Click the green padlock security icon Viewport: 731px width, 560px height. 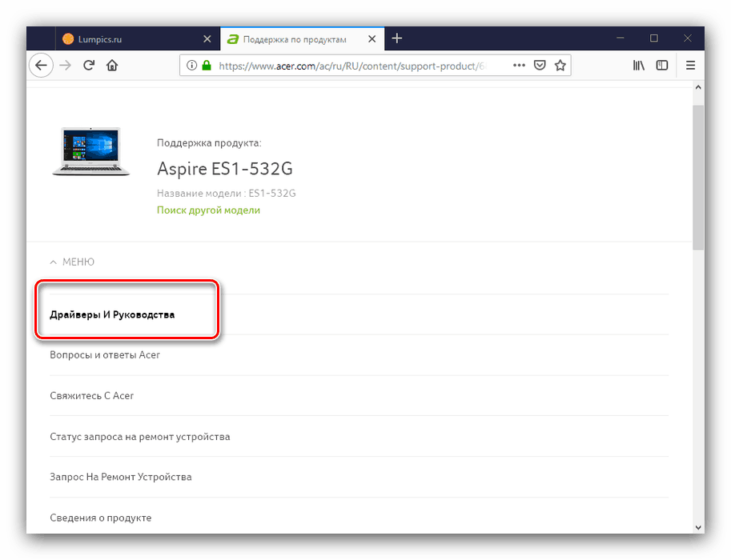pos(207,66)
